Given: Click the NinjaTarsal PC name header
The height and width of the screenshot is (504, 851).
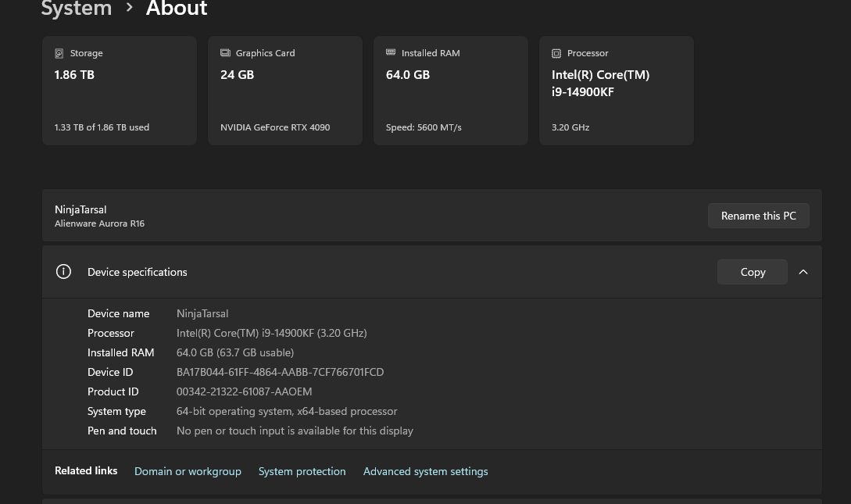Looking at the screenshot, I should 80,209.
